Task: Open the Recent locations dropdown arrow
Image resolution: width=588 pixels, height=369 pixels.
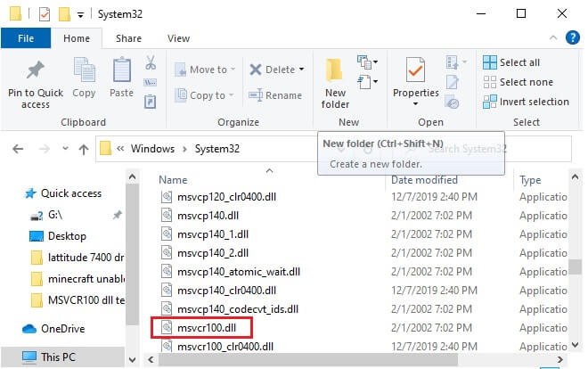Action: pos(65,149)
